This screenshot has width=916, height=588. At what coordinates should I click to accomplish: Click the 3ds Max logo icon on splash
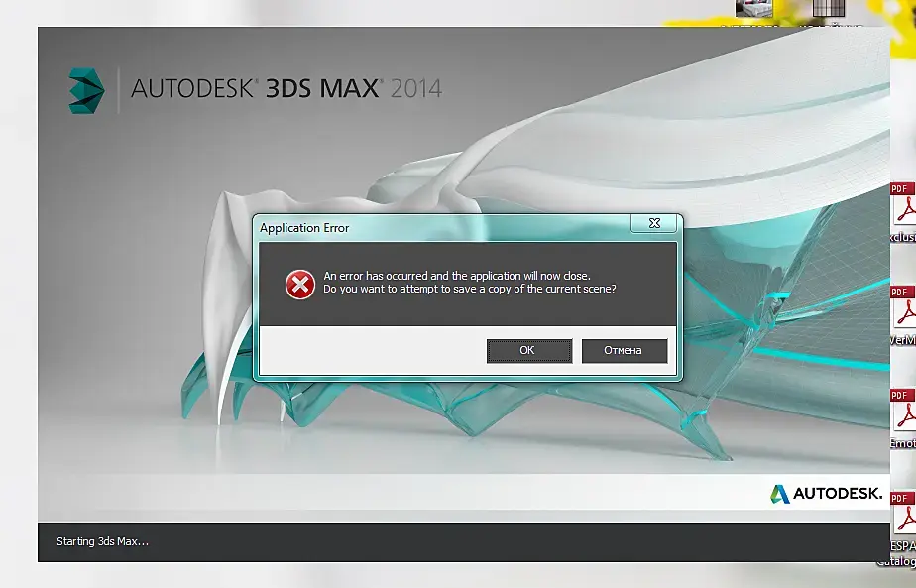[x=86, y=90]
